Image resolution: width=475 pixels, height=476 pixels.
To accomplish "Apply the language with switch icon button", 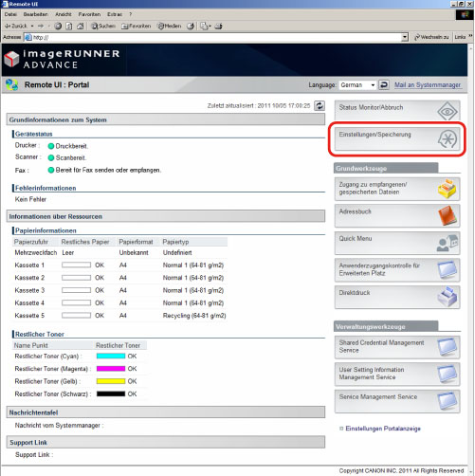I will pos(384,85).
